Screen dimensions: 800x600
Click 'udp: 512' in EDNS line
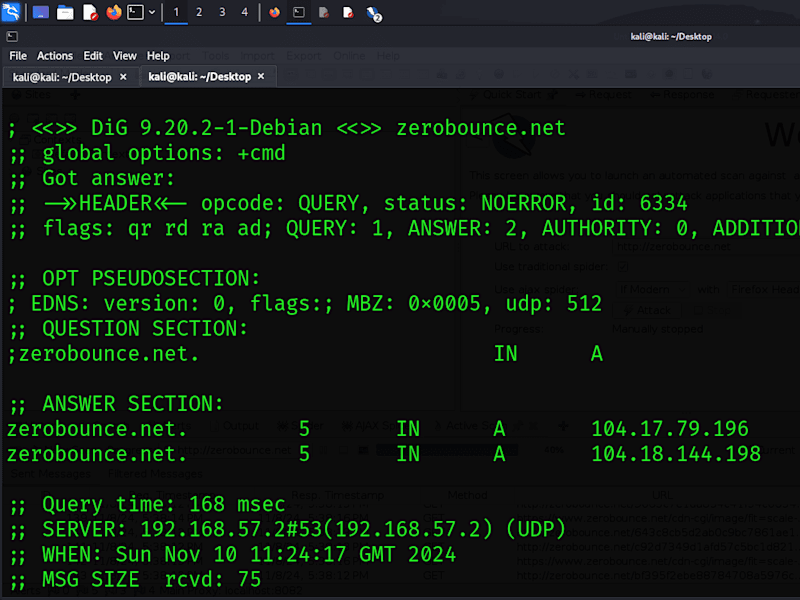coord(554,304)
